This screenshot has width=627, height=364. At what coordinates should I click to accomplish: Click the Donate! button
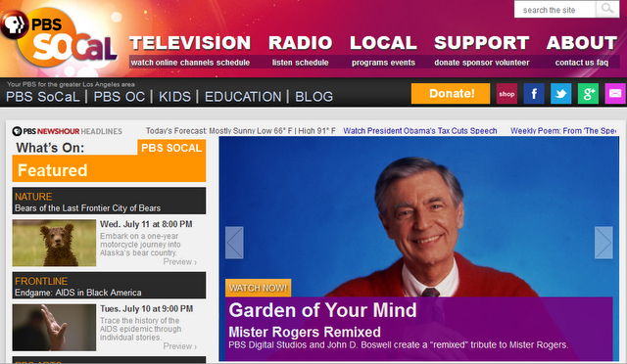click(451, 94)
